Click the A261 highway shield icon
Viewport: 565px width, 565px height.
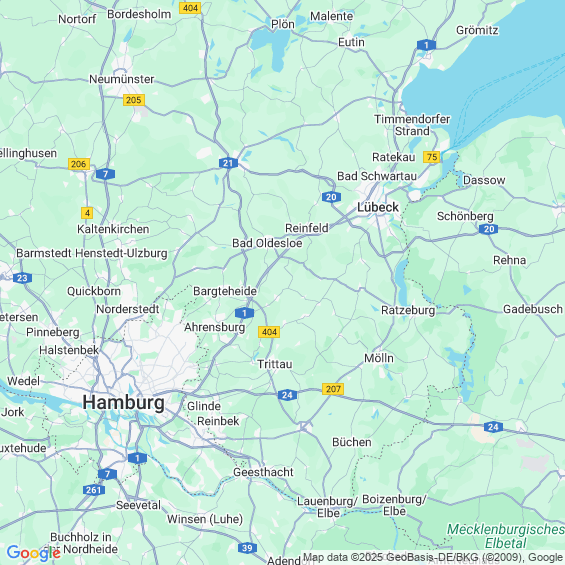(94, 490)
